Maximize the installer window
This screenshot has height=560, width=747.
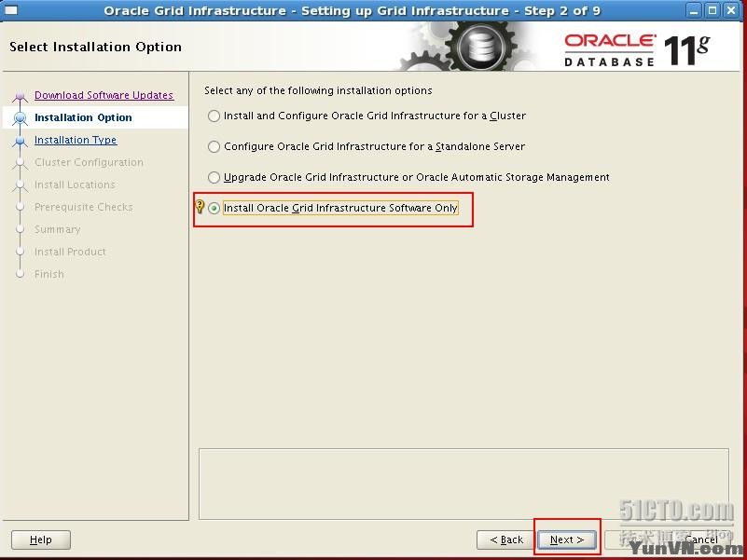coord(712,10)
